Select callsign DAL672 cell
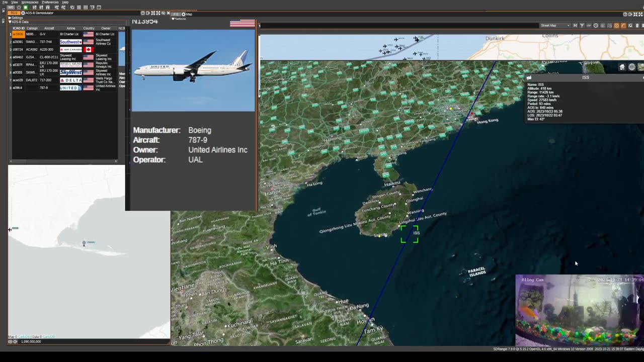 click(x=32, y=80)
